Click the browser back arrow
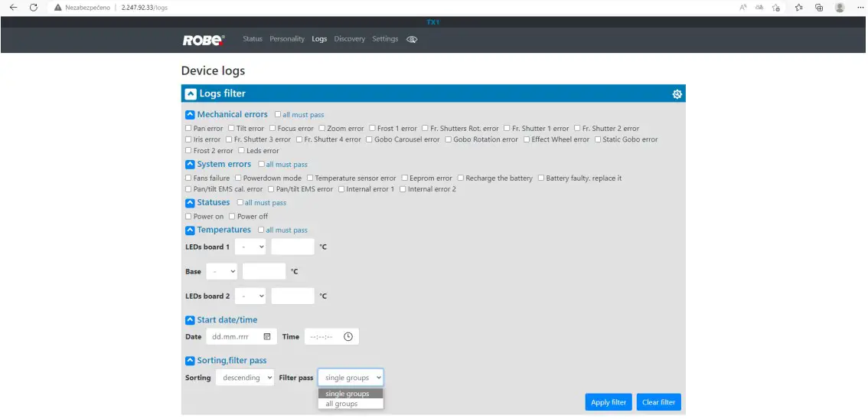The height and width of the screenshot is (419, 868). [13, 8]
